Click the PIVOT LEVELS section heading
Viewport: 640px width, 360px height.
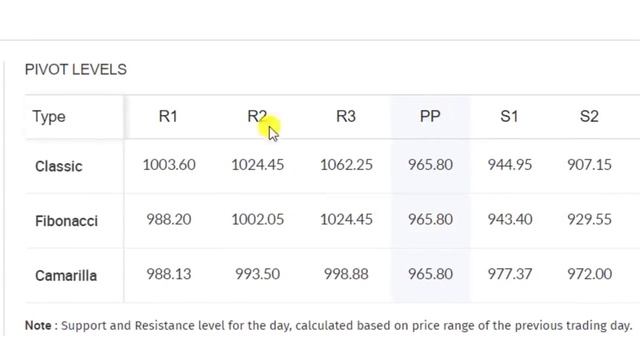pos(76,69)
